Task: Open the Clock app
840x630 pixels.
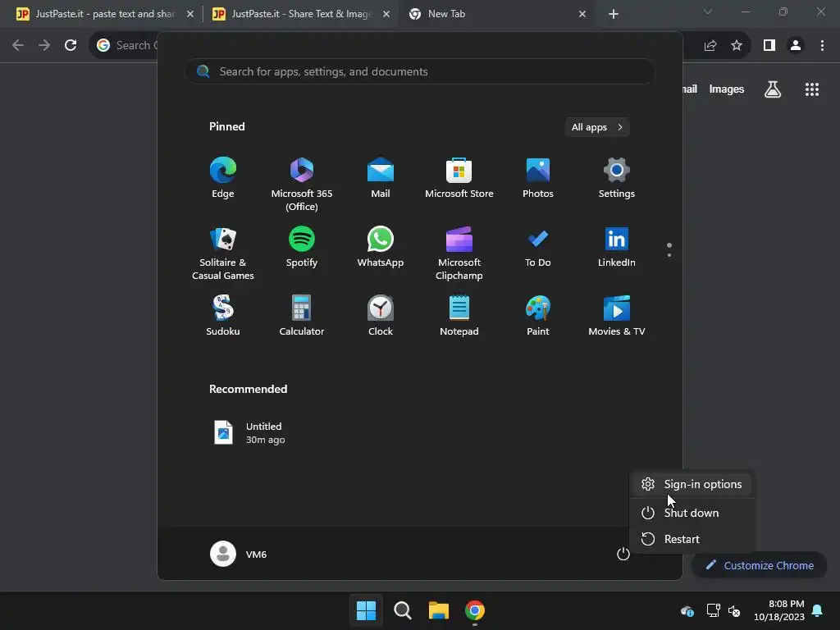Action: (381, 316)
